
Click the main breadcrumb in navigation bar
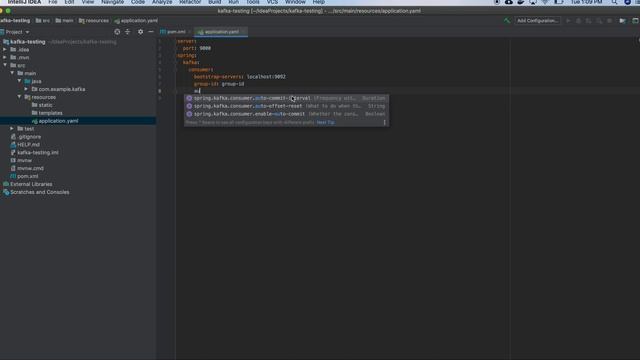pos(64,20)
